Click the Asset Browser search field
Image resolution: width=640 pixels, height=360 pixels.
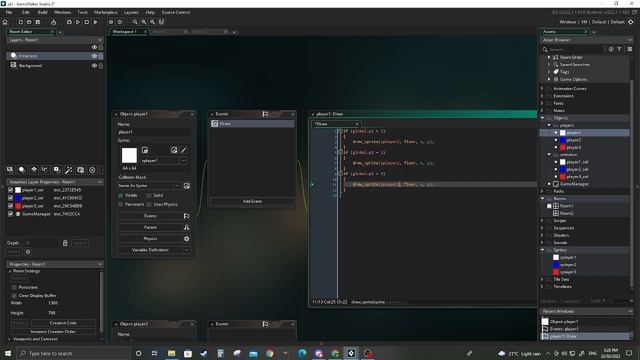tap(575, 49)
